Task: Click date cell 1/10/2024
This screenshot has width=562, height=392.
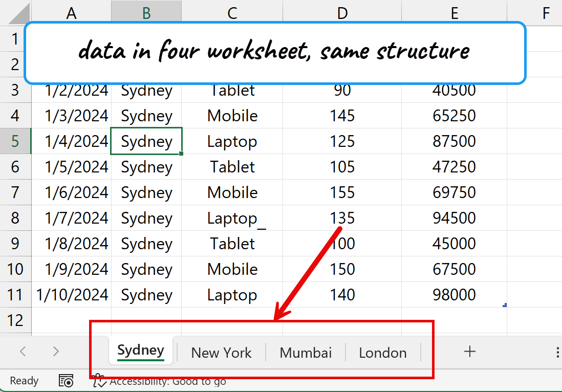Action: (x=71, y=295)
